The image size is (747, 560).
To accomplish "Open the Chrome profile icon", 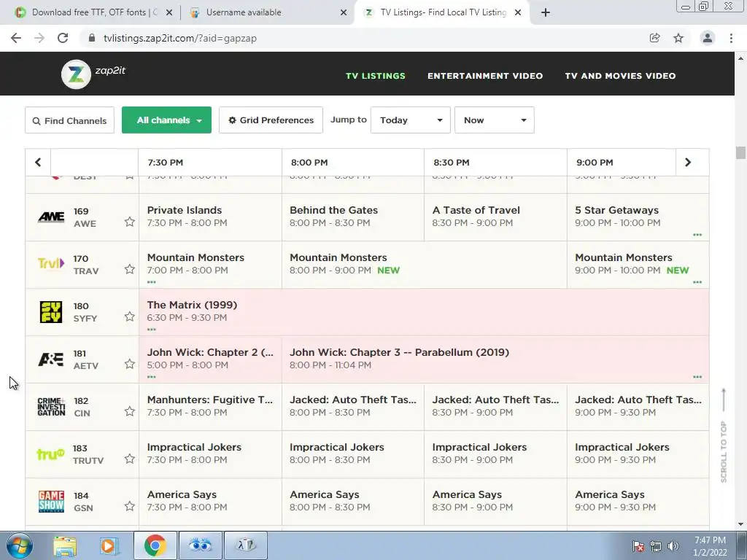I will pyautogui.click(x=708, y=38).
